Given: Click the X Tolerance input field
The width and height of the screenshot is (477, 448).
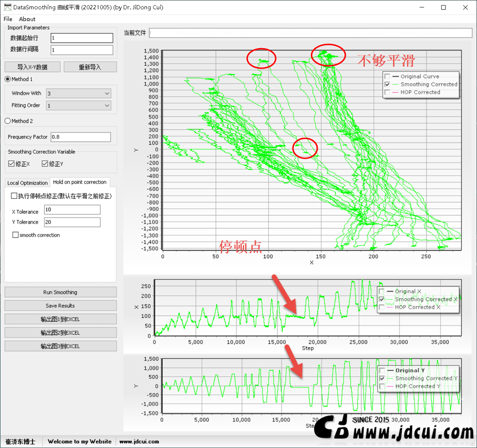Looking at the screenshot, I should coord(72,209).
